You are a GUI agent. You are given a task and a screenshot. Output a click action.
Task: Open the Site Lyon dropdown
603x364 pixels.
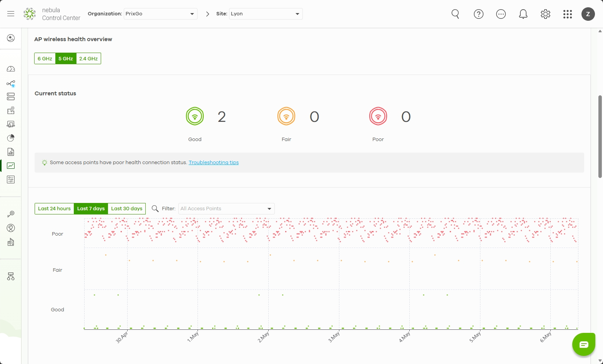(266, 14)
